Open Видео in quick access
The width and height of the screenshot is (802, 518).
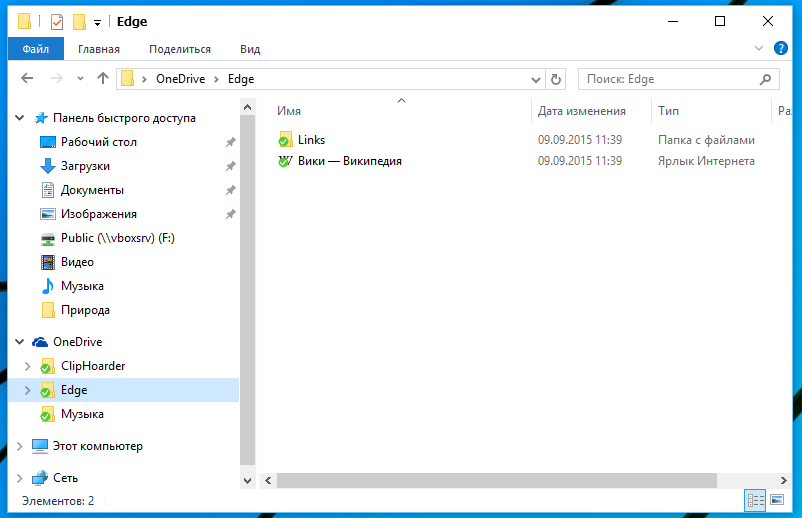pos(77,262)
